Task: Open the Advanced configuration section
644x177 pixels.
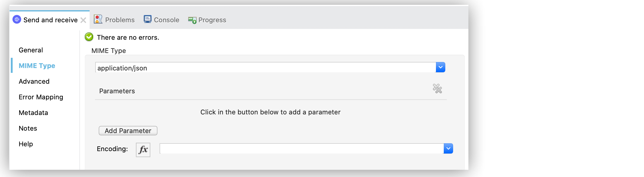Action: point(34,81)
